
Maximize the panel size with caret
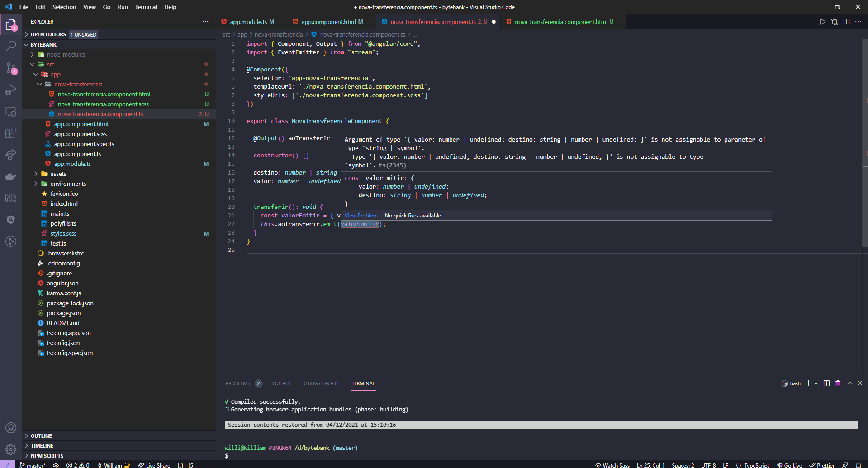(850, 383)
